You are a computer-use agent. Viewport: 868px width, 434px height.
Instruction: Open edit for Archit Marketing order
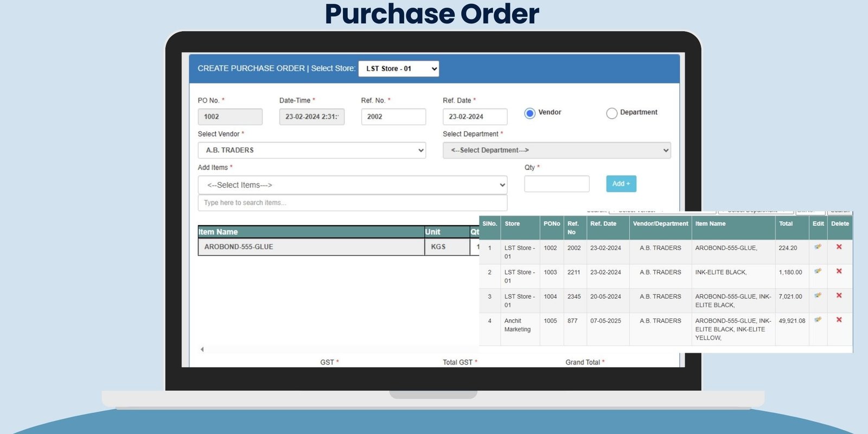[818, 320]
